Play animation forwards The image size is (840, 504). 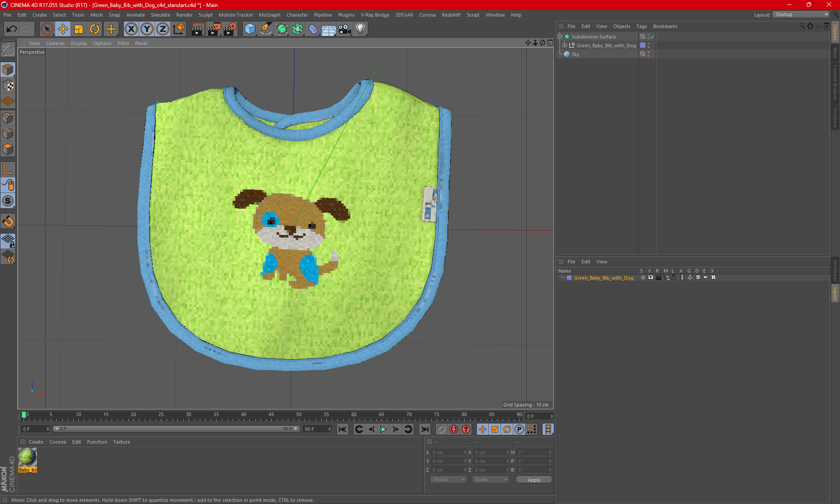(x=383, y=429)
